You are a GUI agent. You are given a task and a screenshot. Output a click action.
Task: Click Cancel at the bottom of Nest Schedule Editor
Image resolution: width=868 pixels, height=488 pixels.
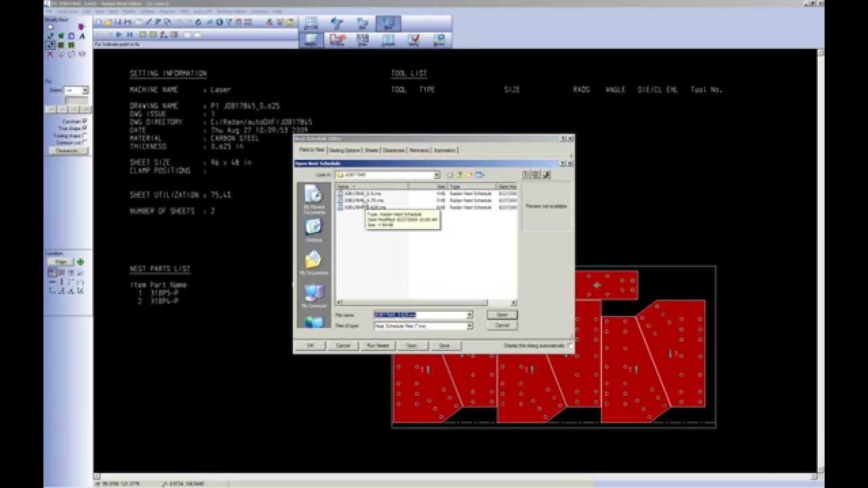(x=343, y=346)
